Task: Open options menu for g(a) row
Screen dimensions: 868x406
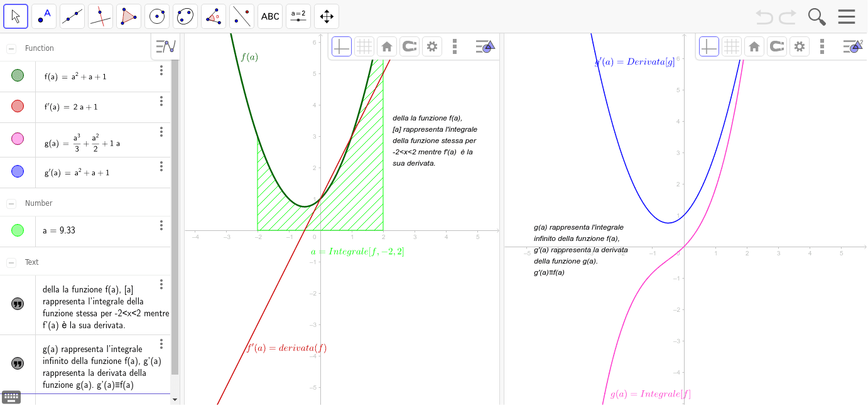Action: pyautogui.click(x=161, y=132)
